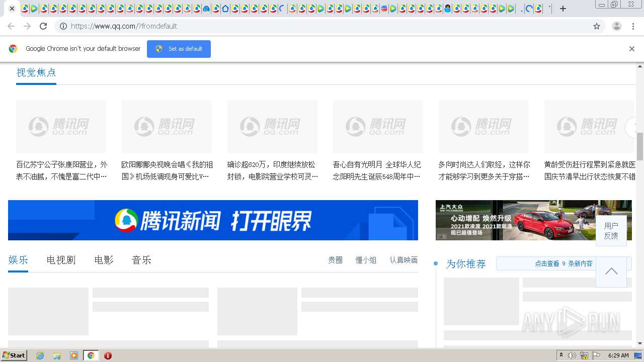Open the 贵圈 link
This screenshot has width=644, height=362.
click(x=336, y=260)
